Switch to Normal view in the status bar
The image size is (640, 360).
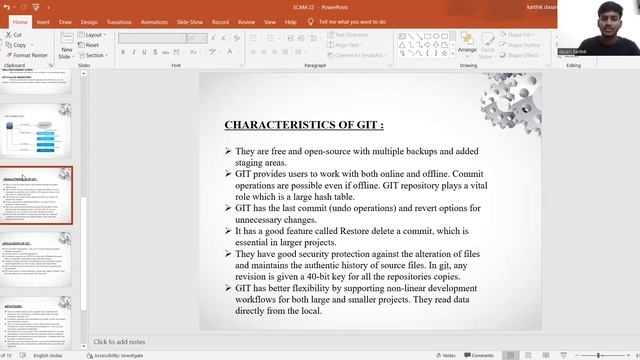tap(510, 356)
